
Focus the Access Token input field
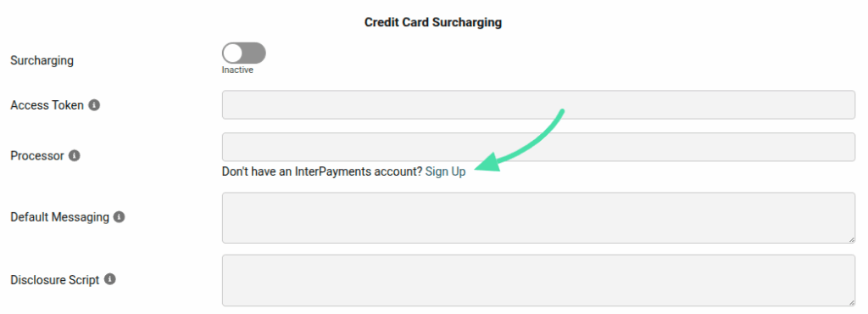(x=538, y=104)
